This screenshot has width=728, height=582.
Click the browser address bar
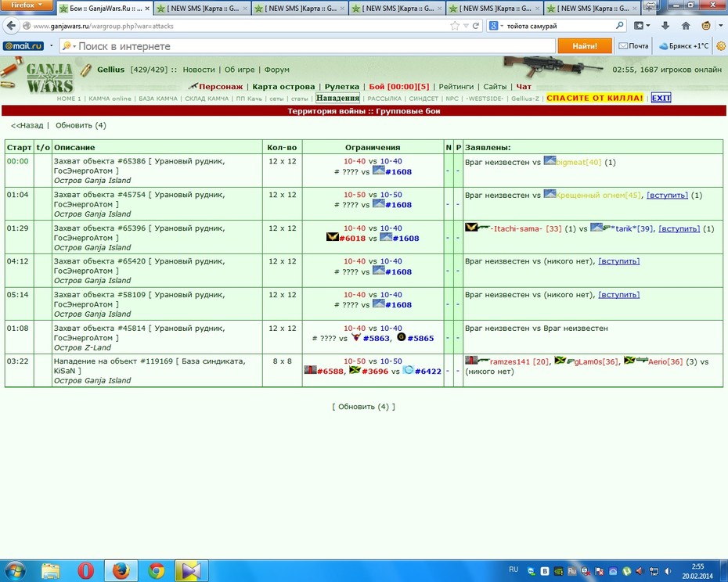pyautogui.click(x=239, y=26)
